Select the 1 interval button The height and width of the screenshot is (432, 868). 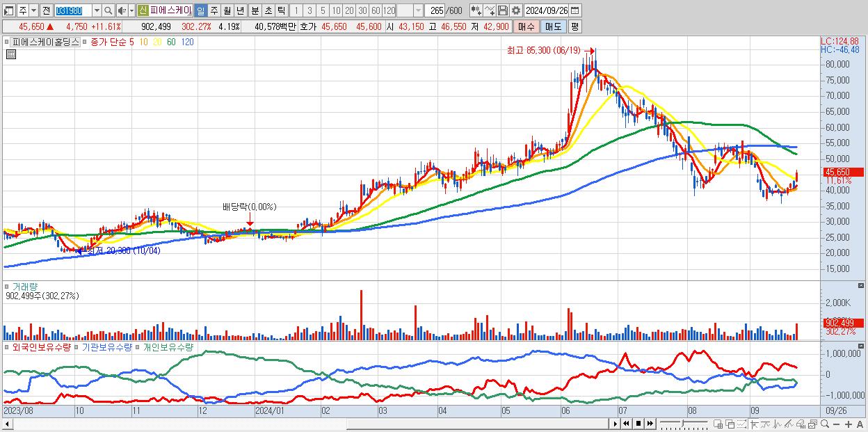(x=296, y=10)
